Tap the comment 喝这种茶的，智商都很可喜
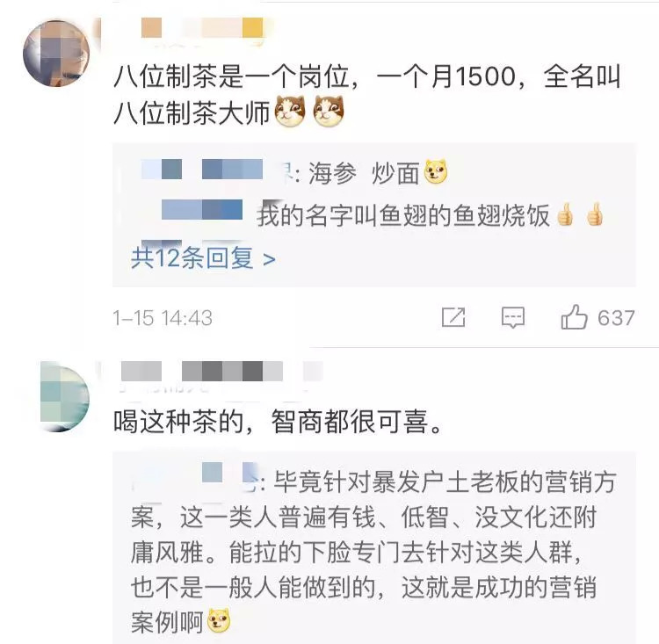The height and width of the screenshot is (644, 659). [x=278, y=421]
